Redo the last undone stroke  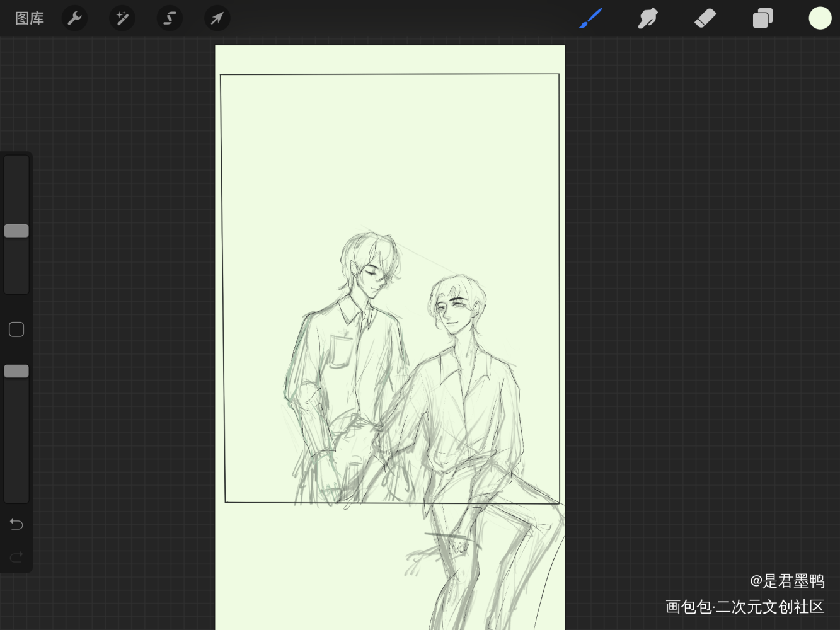(16, 556)
